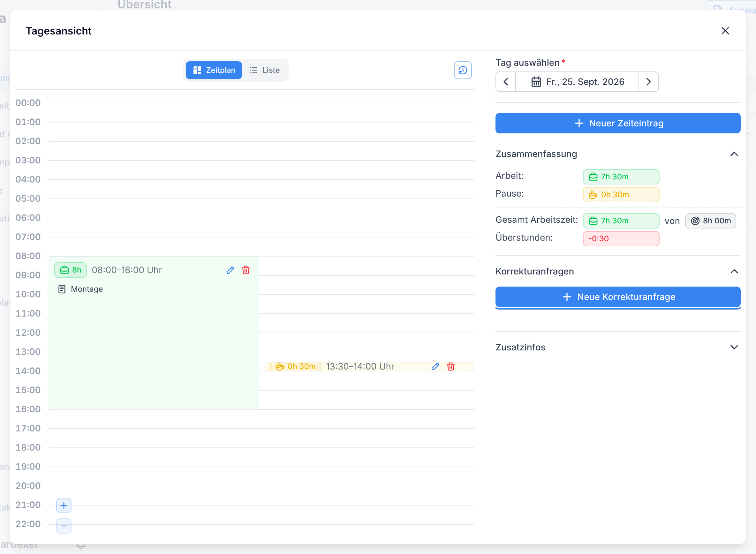Click the 8h 00m target badge
The width and height of the screenshot is (756, 554).
710,221
